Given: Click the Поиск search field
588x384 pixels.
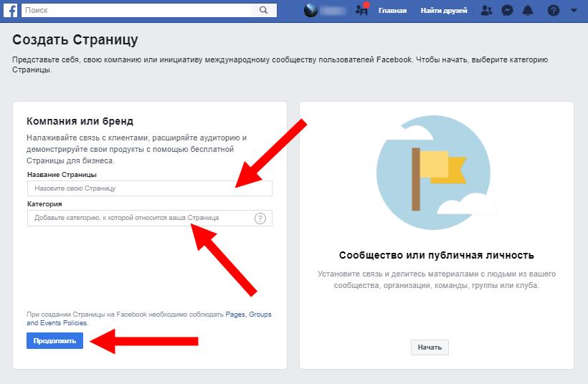Looking at the screenshot, I should pyautogui.click(x=136, y=10).
